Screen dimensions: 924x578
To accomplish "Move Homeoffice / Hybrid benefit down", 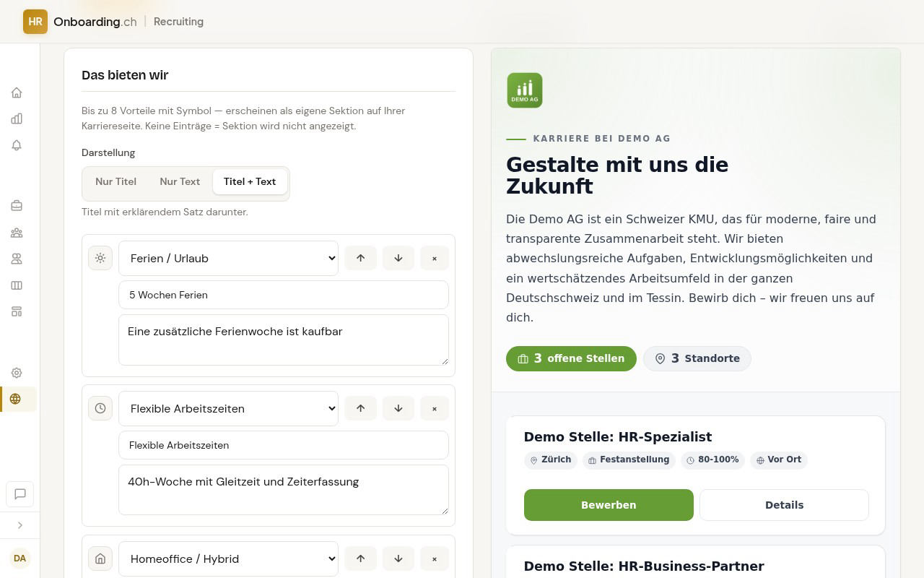I will (398, 558).
